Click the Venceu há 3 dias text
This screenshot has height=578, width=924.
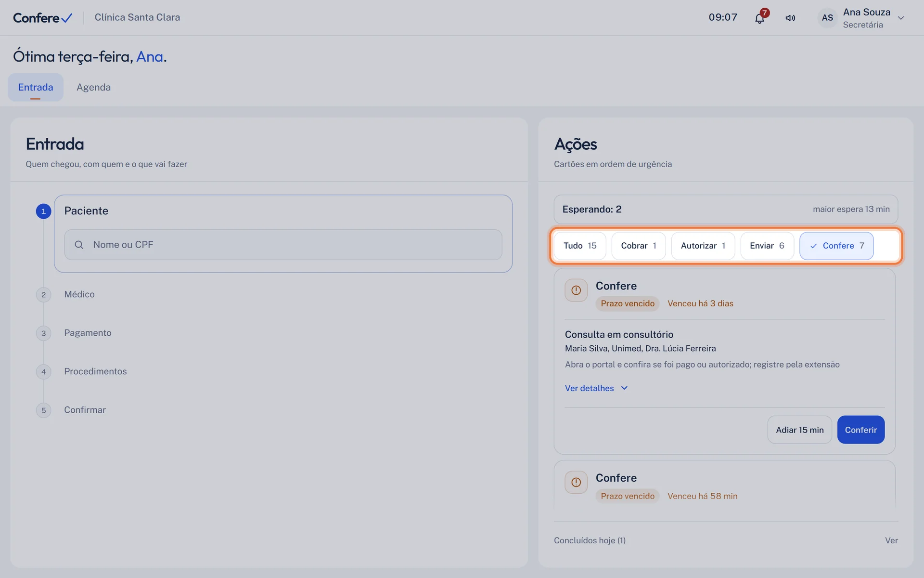click(x=700, y=303)
